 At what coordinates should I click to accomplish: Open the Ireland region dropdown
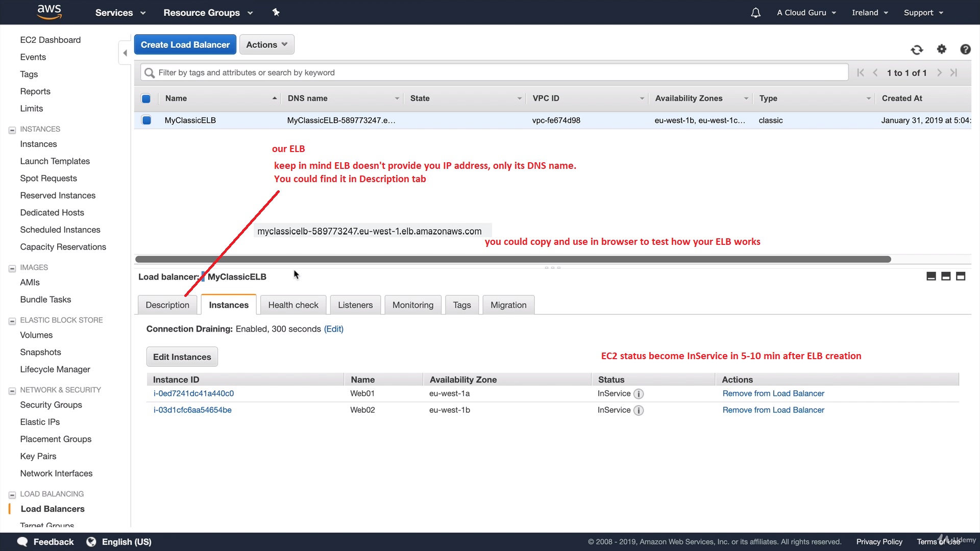click(x=870, y=13)
